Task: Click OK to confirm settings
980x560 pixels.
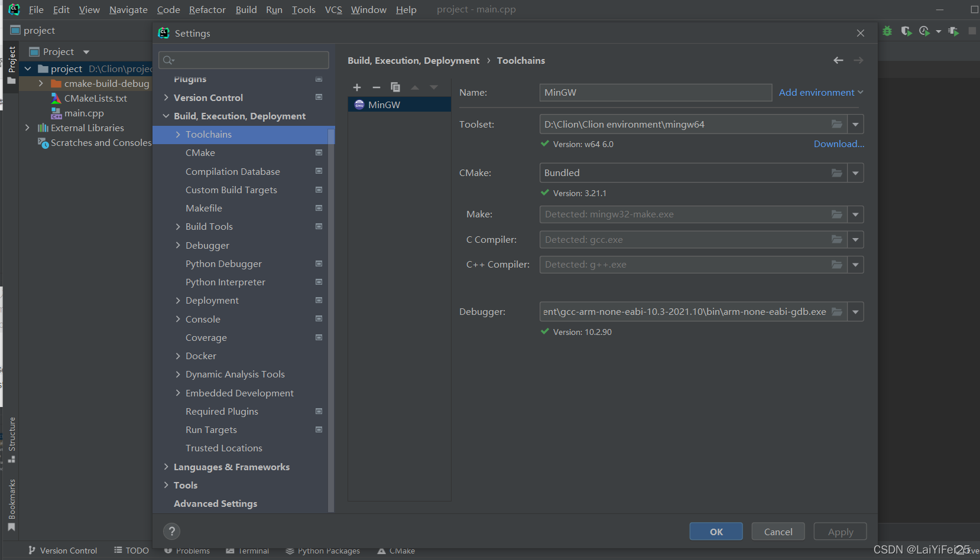Action: 716,532
